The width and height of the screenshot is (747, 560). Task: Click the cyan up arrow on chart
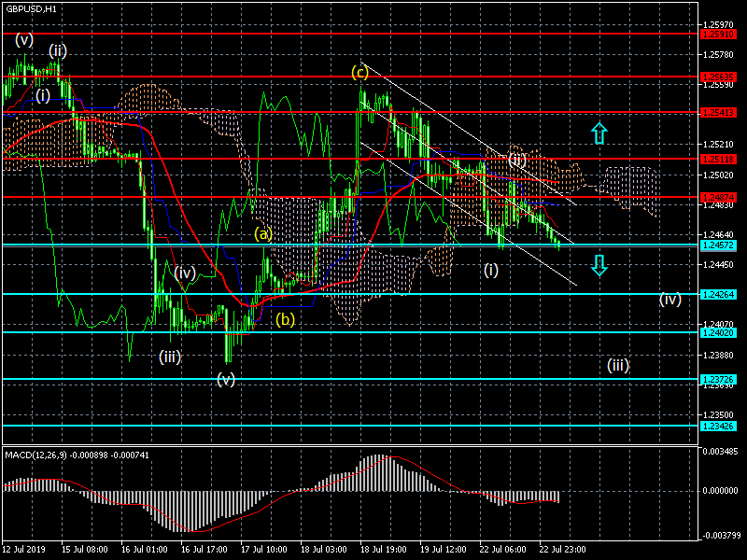[x=599, y=133]
